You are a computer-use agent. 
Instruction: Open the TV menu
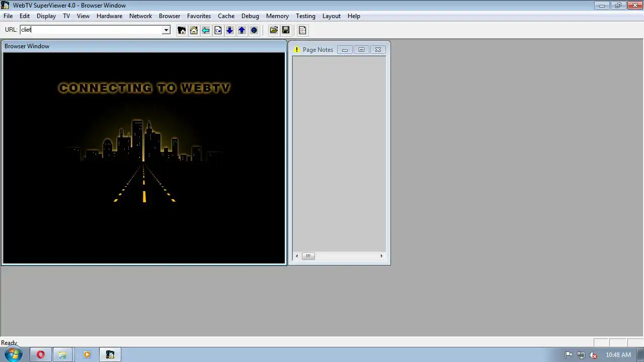click(x=66, y=16)
